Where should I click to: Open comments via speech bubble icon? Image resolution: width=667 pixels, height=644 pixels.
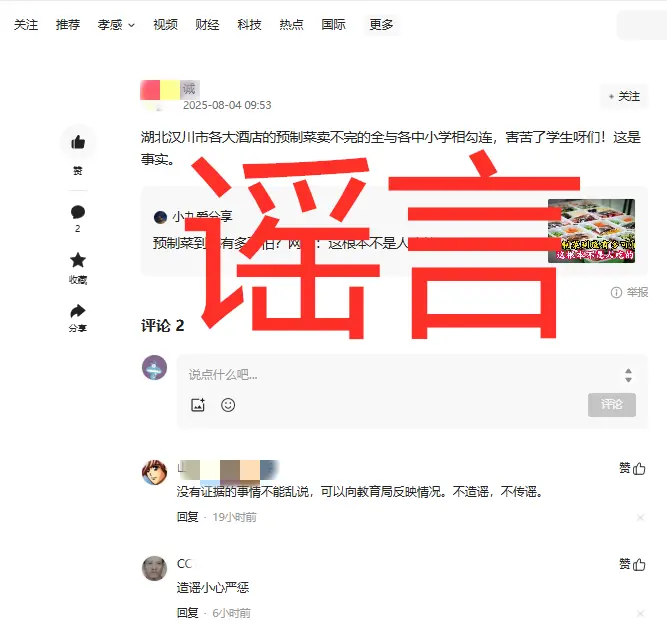tap(78, 212)
